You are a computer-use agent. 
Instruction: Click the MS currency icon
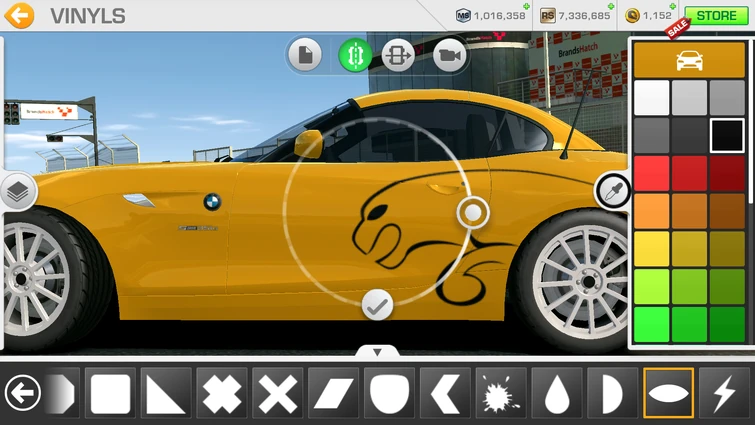pyautogui.click(x=463, y=15)
